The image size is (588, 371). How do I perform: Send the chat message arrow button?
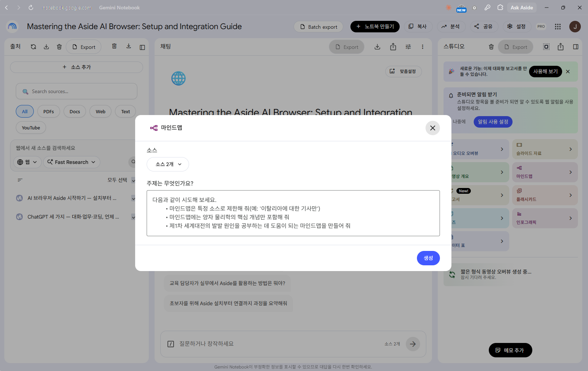[413, 344]
